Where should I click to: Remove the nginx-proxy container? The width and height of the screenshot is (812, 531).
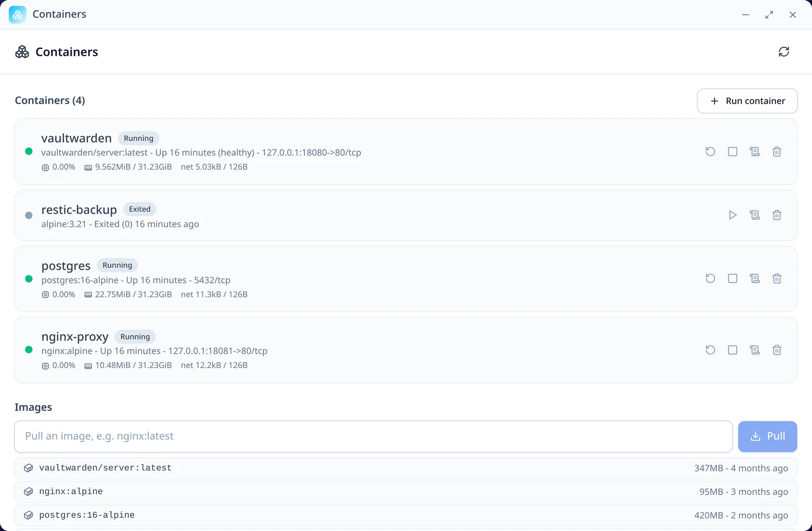coord(776,350)
